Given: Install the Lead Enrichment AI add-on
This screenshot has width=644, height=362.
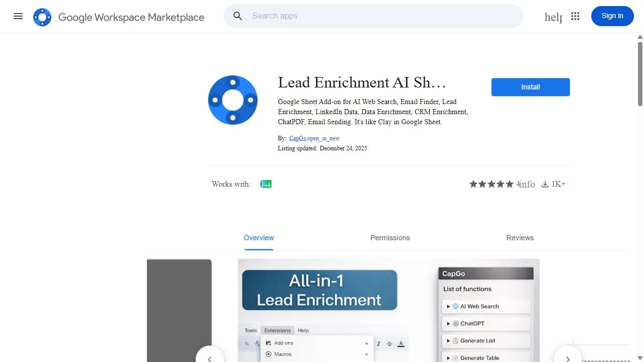Looking at the screenshot, I should click(x=530, y=87).
